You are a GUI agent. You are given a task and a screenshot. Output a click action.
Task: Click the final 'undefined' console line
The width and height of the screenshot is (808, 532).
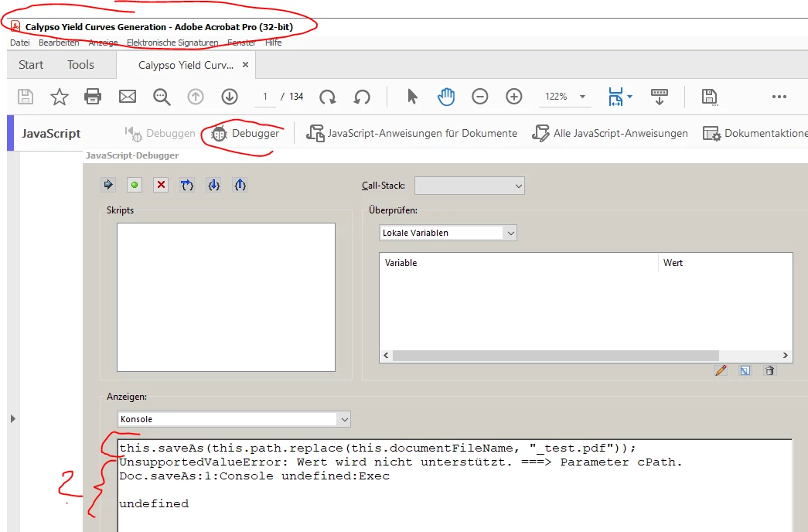pos(154,503)
